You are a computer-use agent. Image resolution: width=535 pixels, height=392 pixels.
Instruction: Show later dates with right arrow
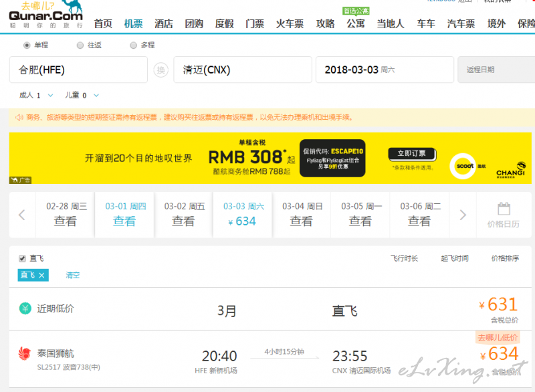[463, 215]
